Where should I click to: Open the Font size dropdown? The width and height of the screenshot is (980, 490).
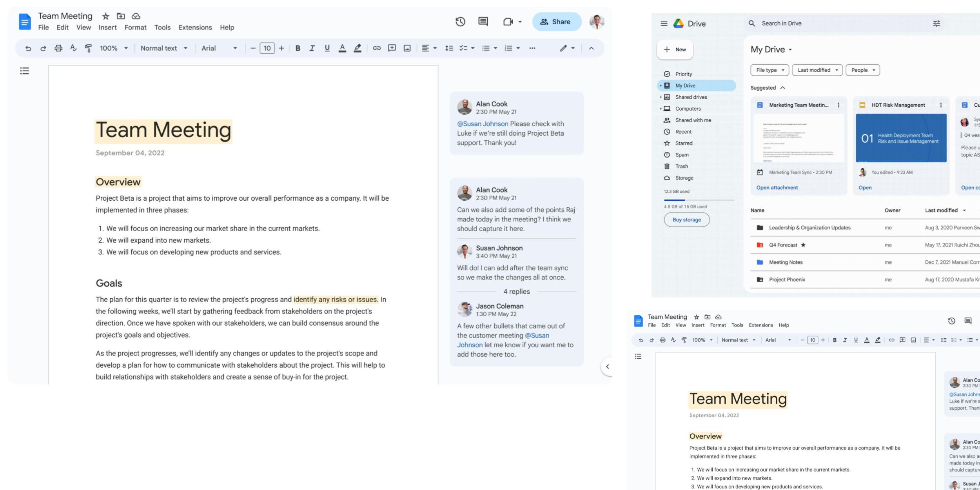[x=267, y=47]
